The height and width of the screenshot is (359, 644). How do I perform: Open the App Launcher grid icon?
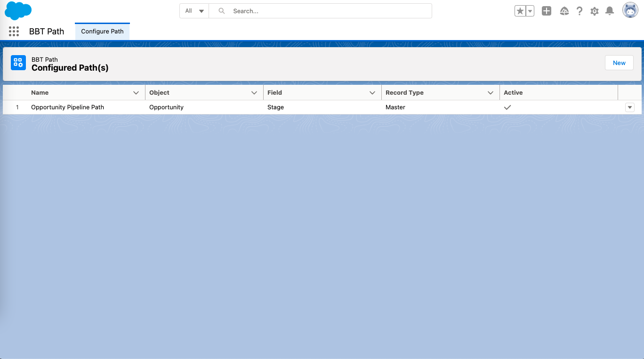(14, 32)
